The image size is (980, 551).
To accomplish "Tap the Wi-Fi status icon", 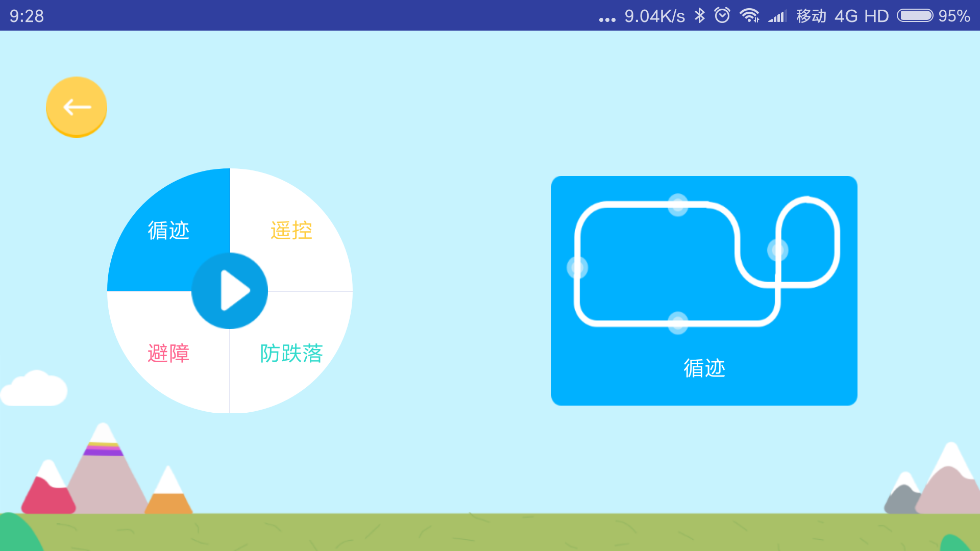I will coord(749,16).
